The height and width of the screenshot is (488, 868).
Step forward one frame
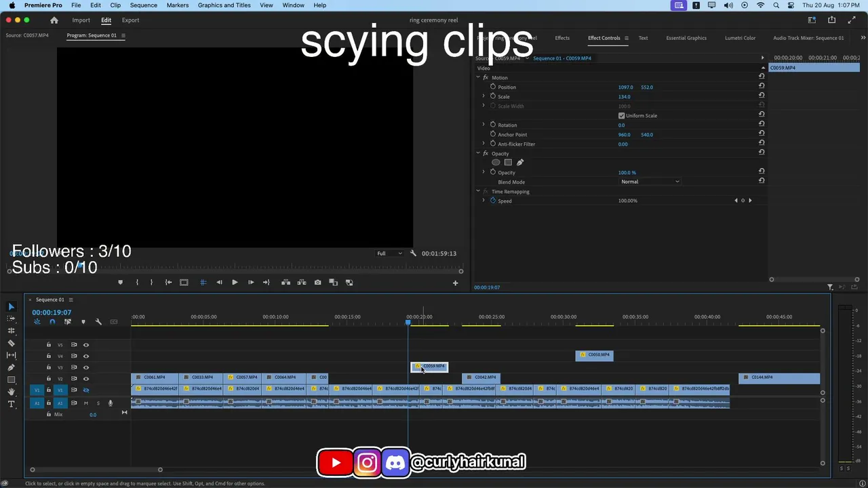point(250,283)
